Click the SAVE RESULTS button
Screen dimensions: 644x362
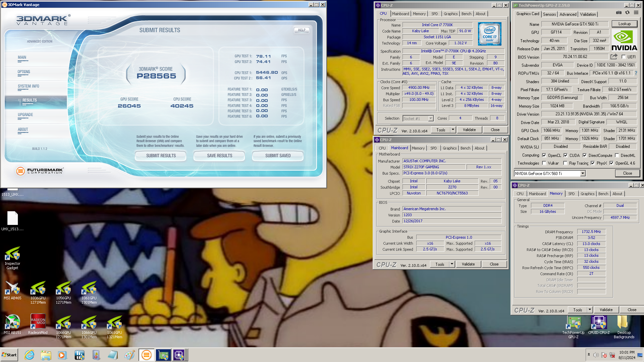(219, 156)
